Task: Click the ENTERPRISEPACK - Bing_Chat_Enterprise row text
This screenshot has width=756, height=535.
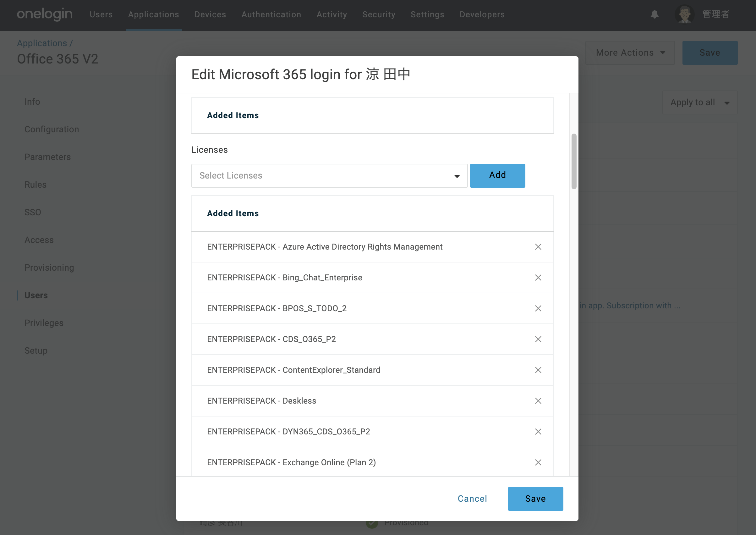Action: click(x=284, y=278)
